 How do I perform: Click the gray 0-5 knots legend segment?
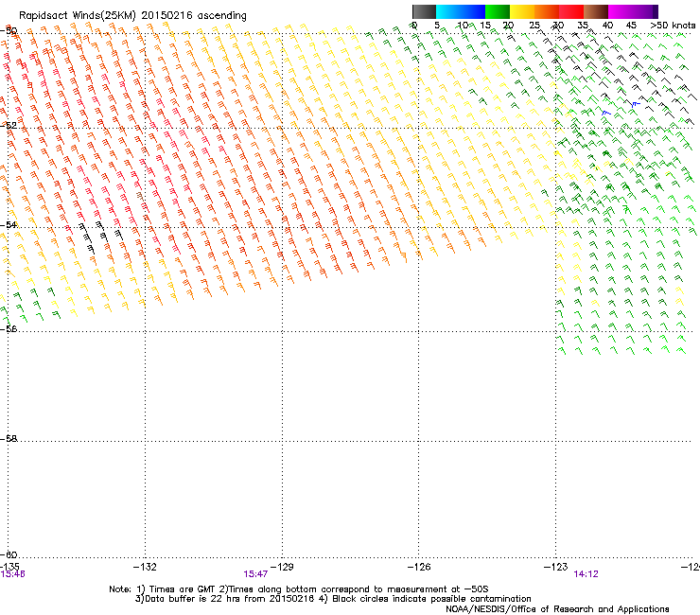click(424, 11)
